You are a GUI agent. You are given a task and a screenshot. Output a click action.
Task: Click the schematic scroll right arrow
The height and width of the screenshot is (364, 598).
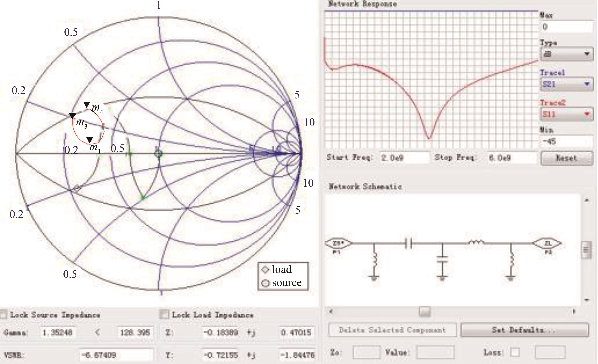(574, 311)
